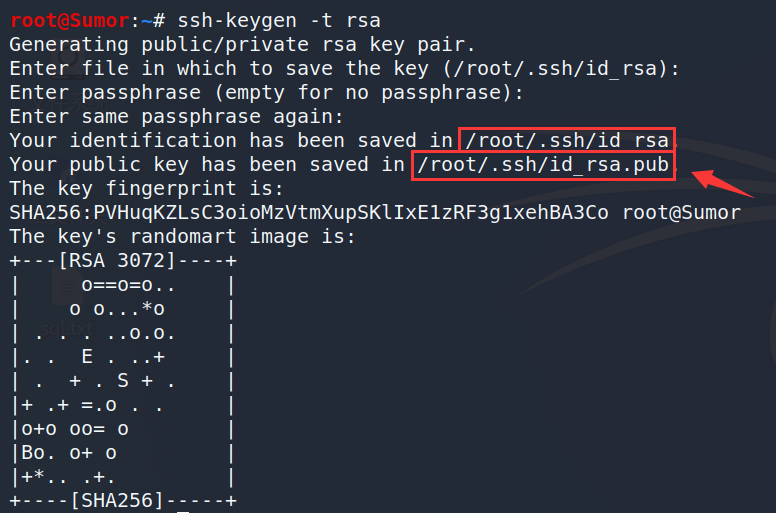The height and width of the screenshot is (513, 776).
Task: Click the 'Enter passphrase (empty for no passphrase)' line
Action: point(266,93)
